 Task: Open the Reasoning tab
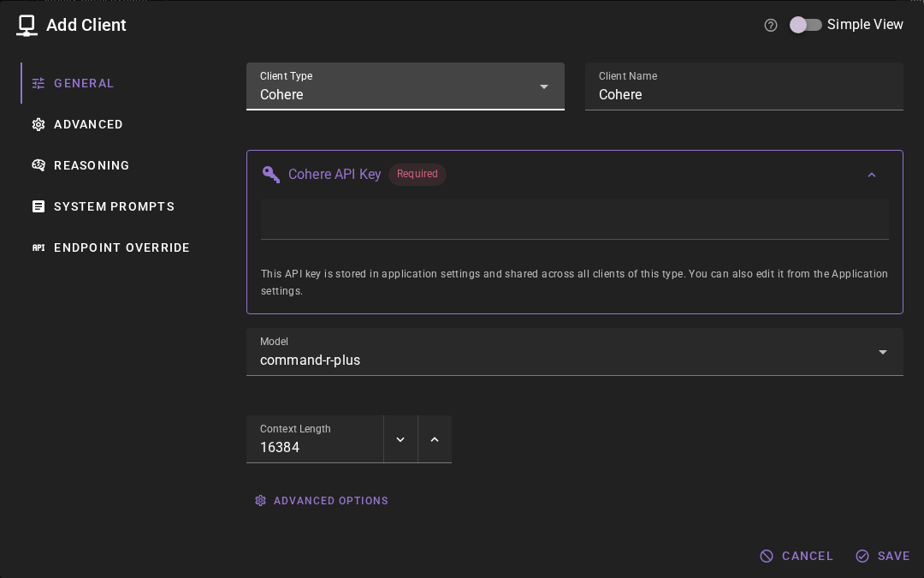(x=112, y=165)
